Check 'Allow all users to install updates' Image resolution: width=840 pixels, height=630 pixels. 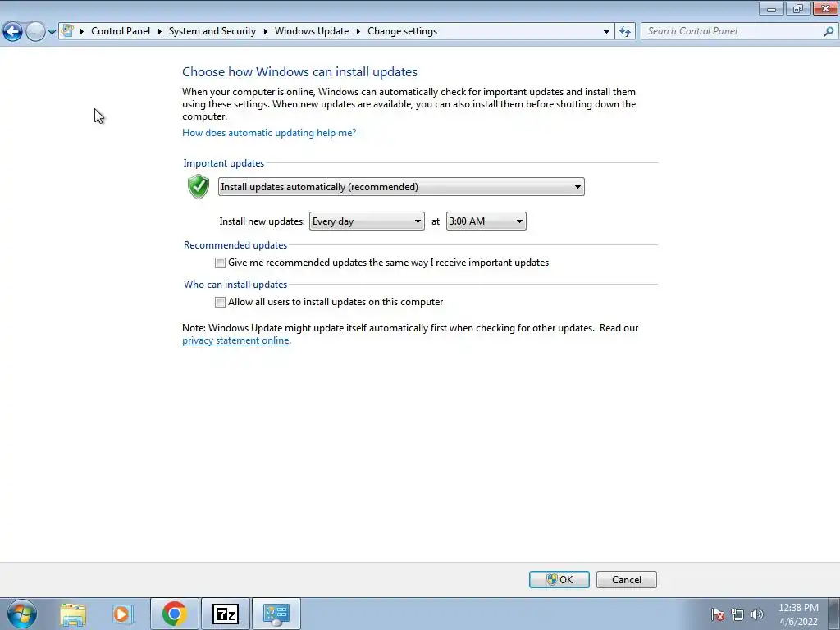[220, 302]
